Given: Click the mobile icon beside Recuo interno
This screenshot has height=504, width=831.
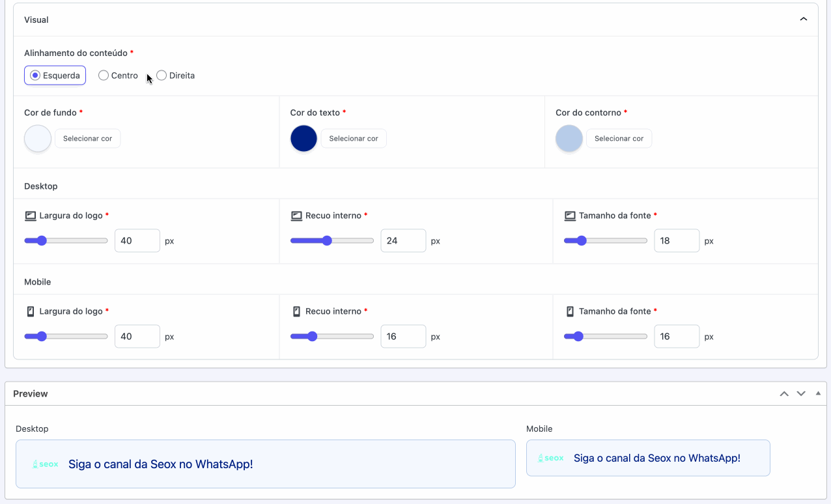Looking at the screenshot, I should point(296,311).
